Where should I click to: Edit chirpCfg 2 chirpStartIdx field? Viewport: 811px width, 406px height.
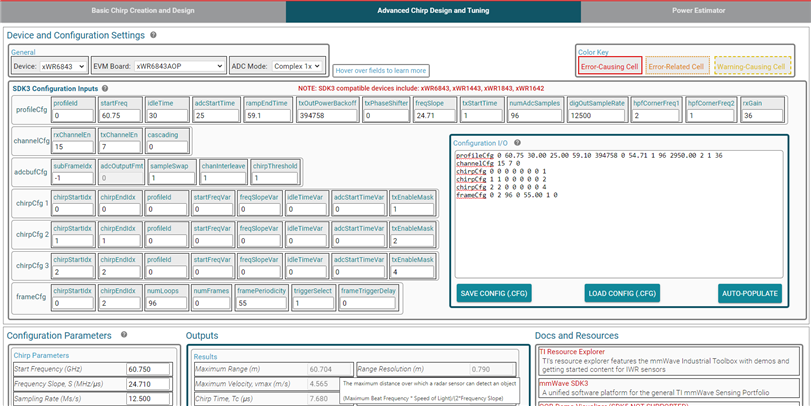pyautogui.click(x=73, y=240)
